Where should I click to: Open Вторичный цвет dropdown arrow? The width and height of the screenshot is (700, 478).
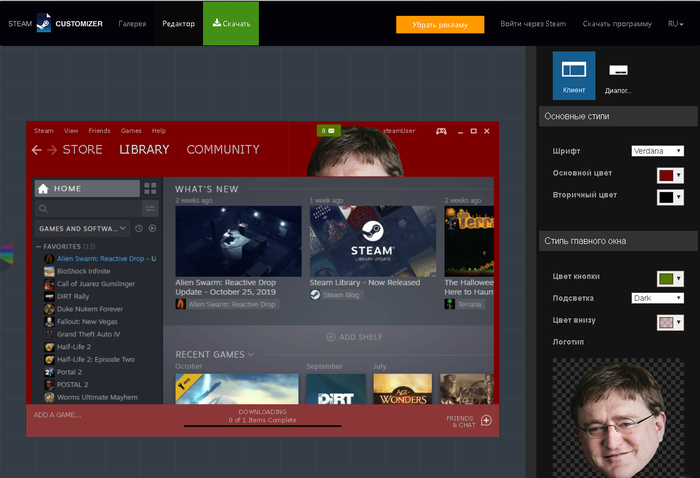[x=679, y=197]
